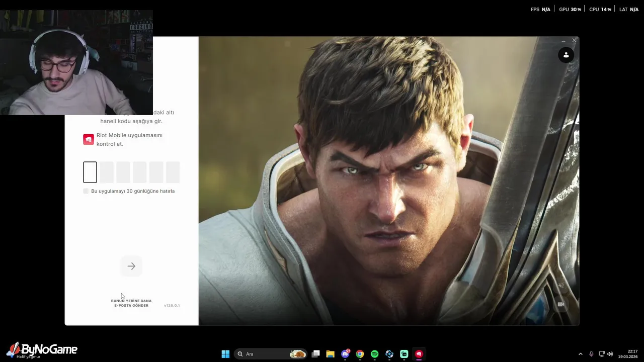This screenshot has width=644, height=362.
Task: Open the clock and date 22:17
Action: [628, 354]
